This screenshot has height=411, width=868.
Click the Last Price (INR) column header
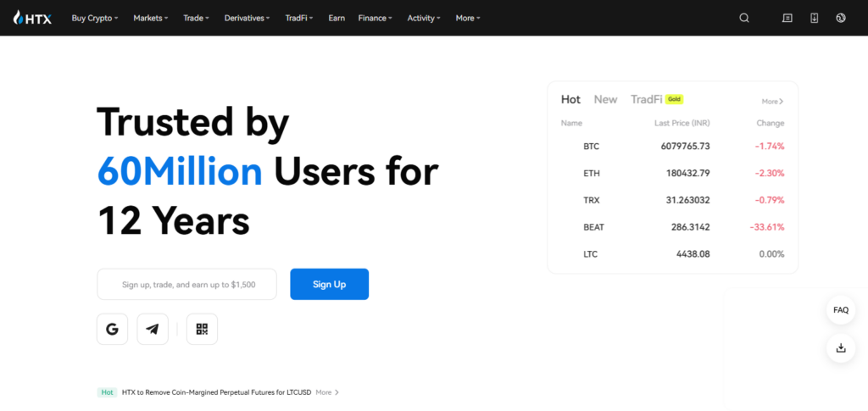pyautogui.click(x=682, y=124)
